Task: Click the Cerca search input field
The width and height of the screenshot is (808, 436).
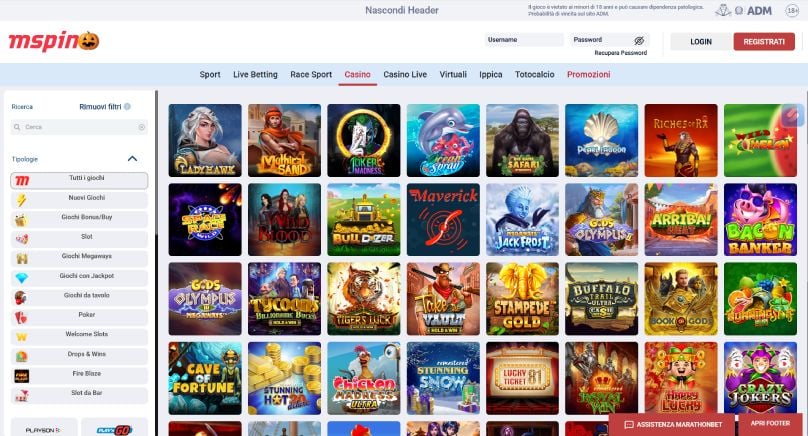Action: point(79,127)
